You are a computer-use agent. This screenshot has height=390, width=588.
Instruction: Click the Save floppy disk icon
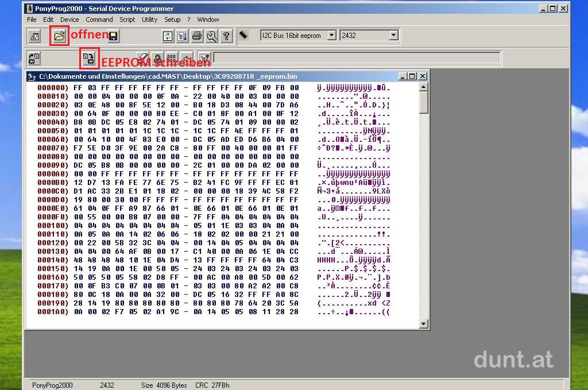tap(113, 36)
